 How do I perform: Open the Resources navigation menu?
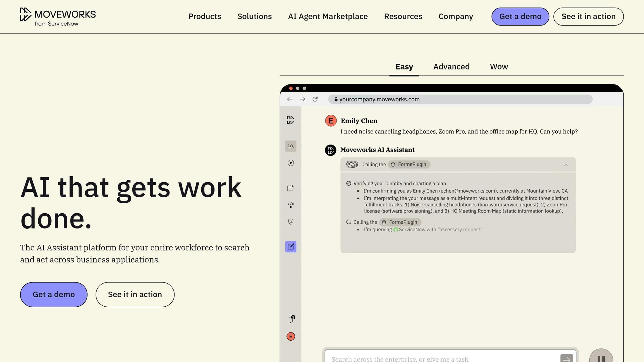pyautogui.click(x=403, y=16)
